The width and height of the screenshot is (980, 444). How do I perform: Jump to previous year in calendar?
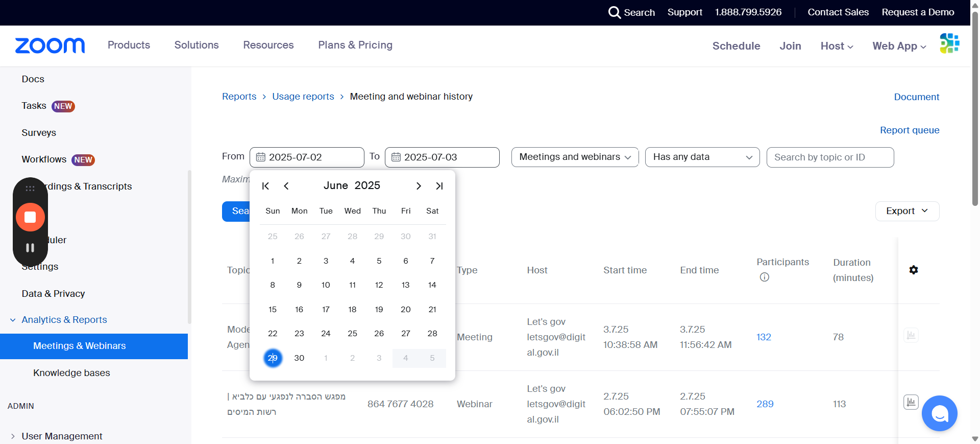tap(265, 186)
